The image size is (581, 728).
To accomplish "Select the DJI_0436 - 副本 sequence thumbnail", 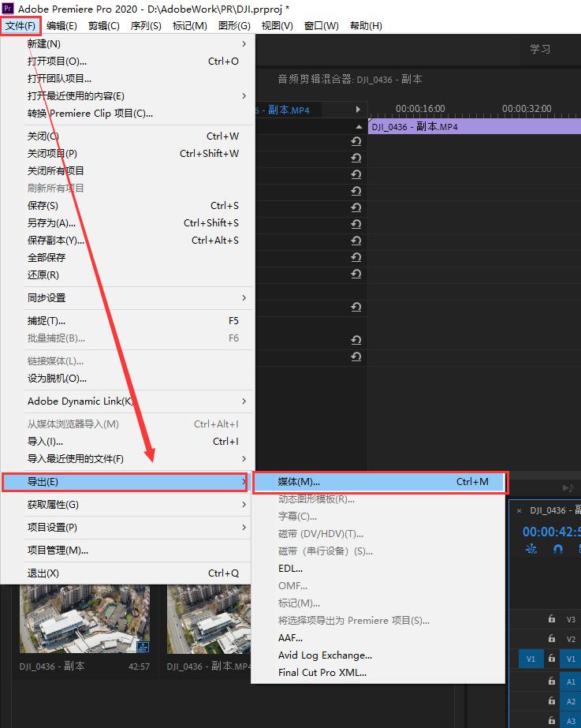I will (84, 618).
